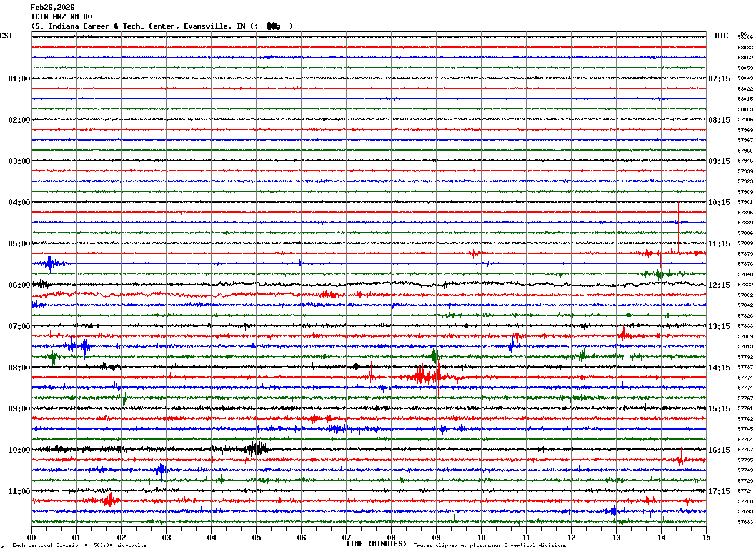Click the DC value 57792
The image size is (756, 554).
click(x=745, y=357)
